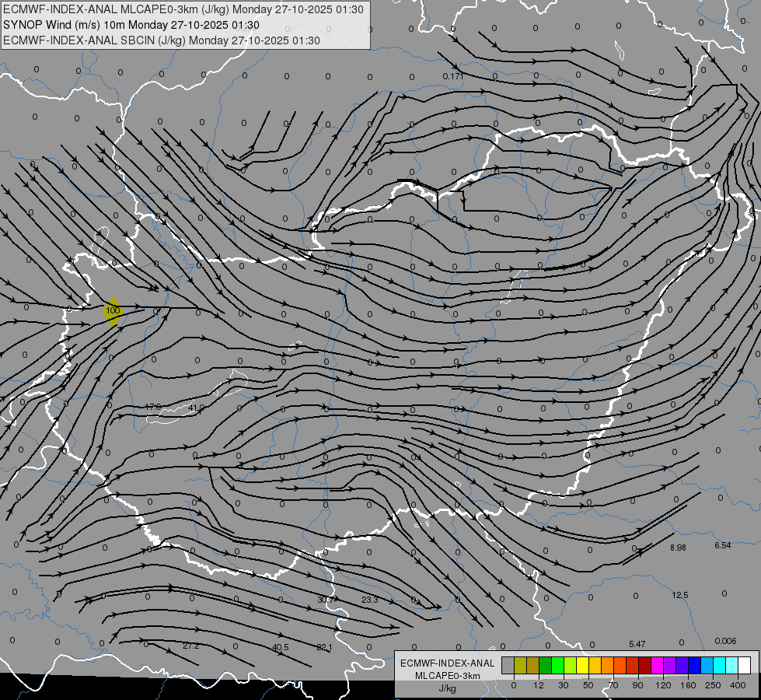Screen dimensions: 761x700
Task: Click the map value 30.7
Action: 326,600
